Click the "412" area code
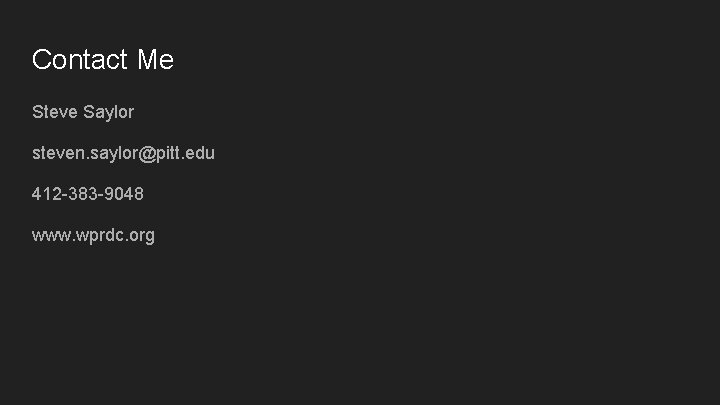Viewport: 720px width, 405px height. pos(46,194)
